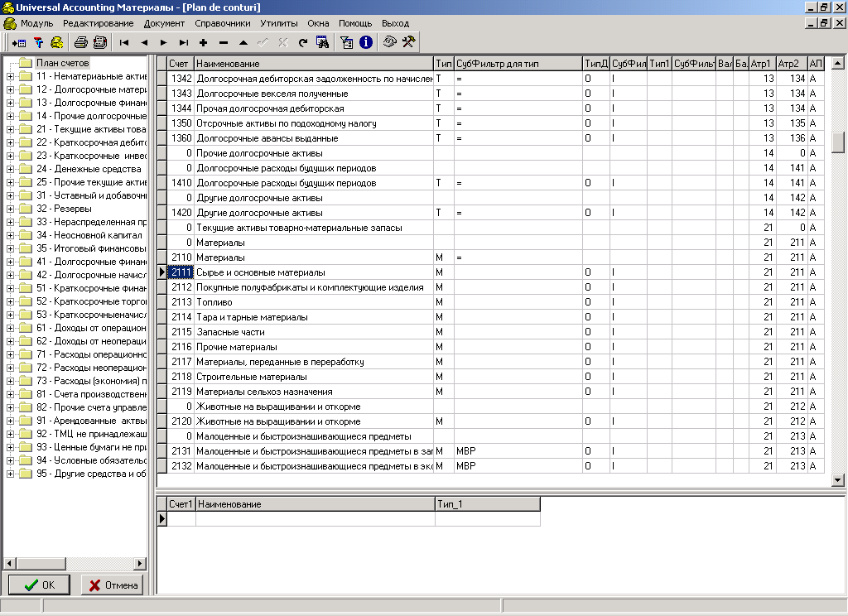The height and width of the screenshot is (616, 848).
Task: Click the yellow cash register toolbar icon
Action: (57, 42)
